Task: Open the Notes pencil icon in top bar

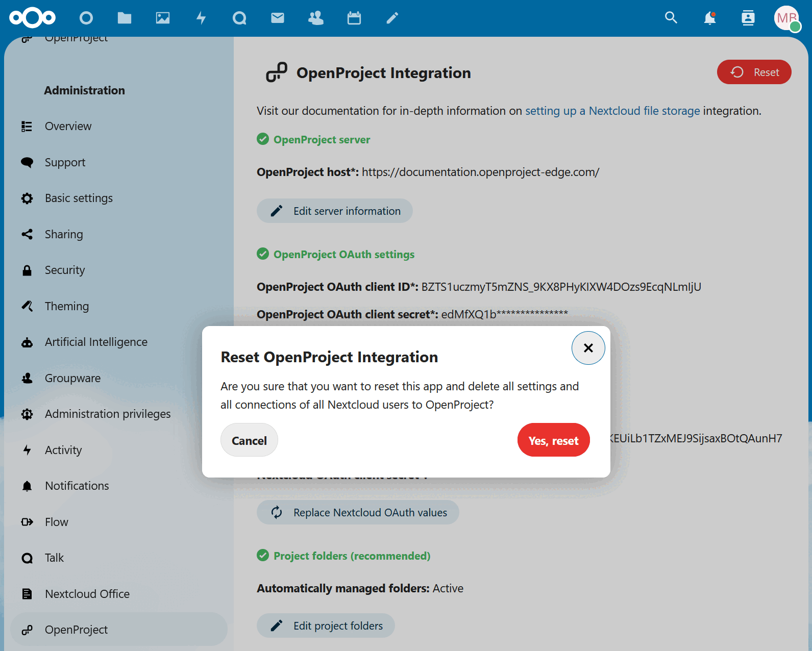Action: point(392,18)
